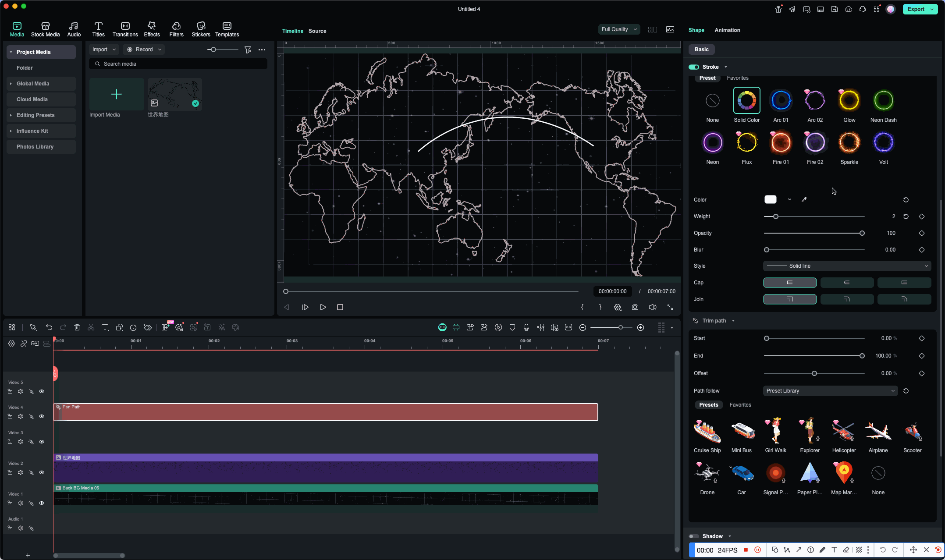The image size is (945, 560).
Task: Click the voiceover microphone icon in timeline toolbar
Action: [x=526, y=327]
